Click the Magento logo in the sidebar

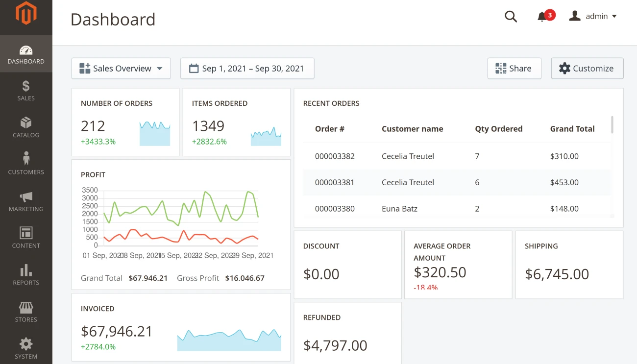[x=26, y=14]
